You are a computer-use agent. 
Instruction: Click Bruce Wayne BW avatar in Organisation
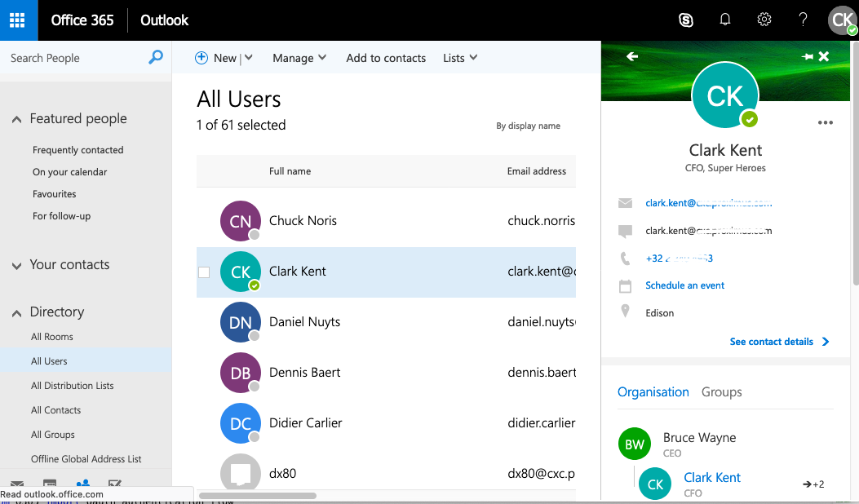pos(635,444)
